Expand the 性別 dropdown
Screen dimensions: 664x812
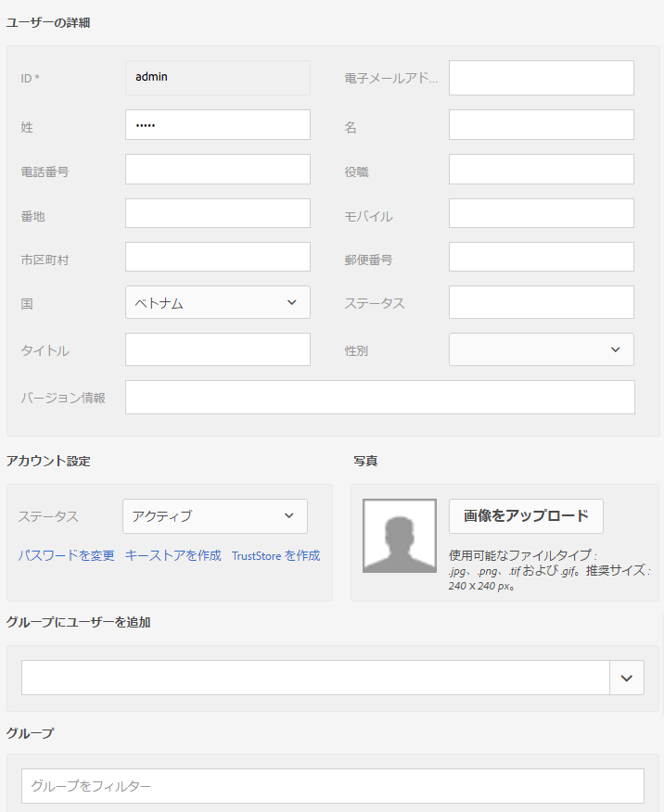pos(541,349)
